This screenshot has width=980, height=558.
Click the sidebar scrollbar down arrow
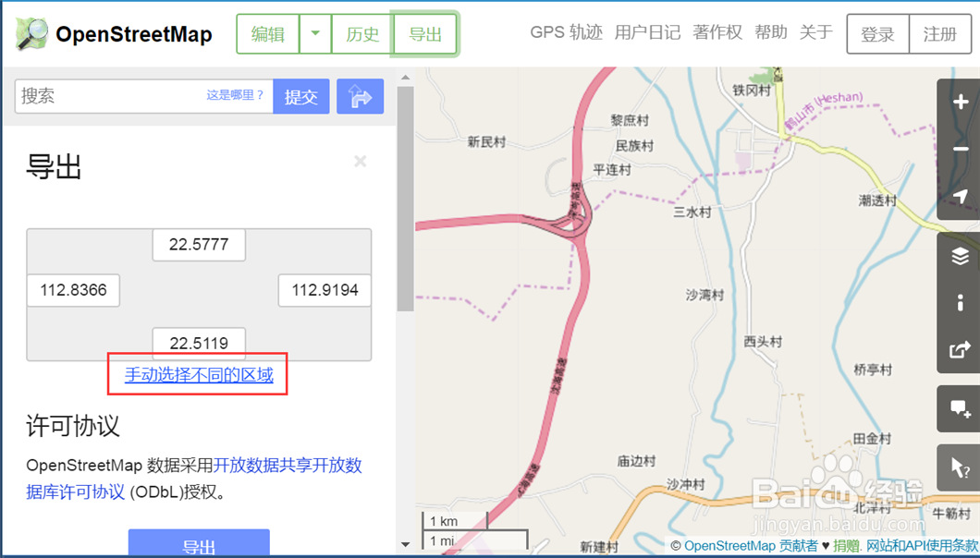coord(405,545)
